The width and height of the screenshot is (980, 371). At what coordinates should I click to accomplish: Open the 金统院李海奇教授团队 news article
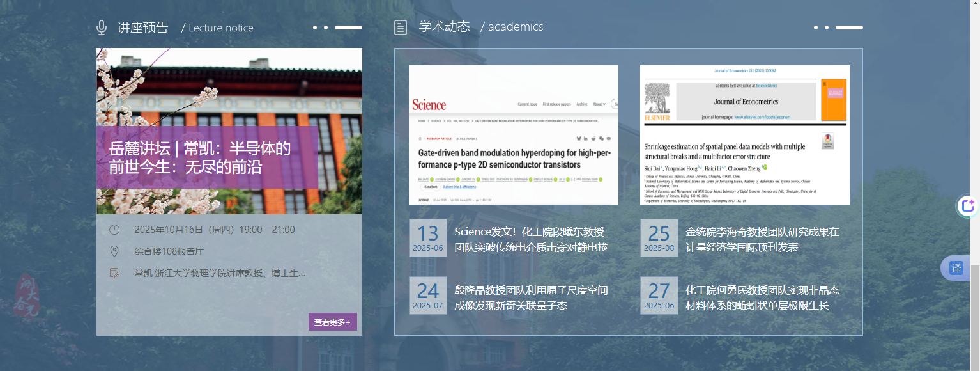click(x=762, y=239)
